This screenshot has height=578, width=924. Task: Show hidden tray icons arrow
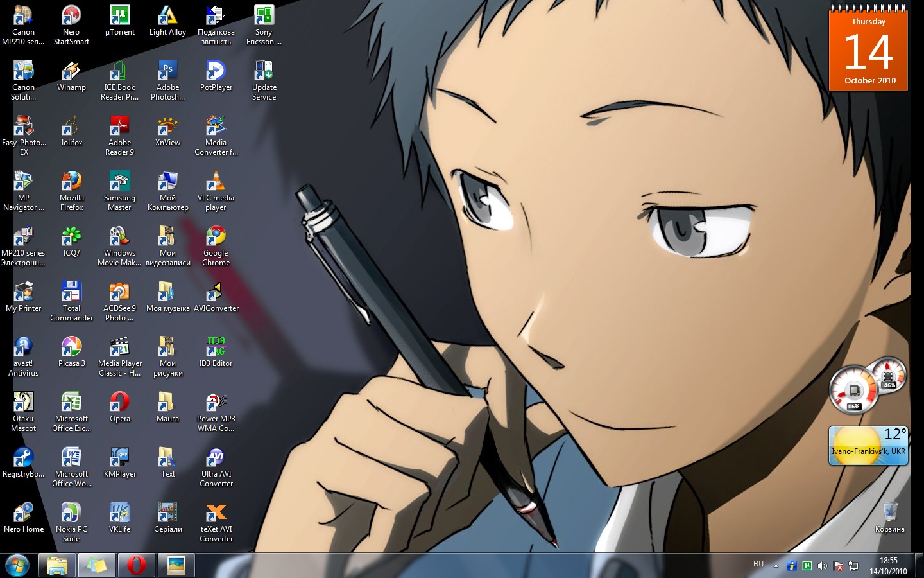(x=776, y=566)
